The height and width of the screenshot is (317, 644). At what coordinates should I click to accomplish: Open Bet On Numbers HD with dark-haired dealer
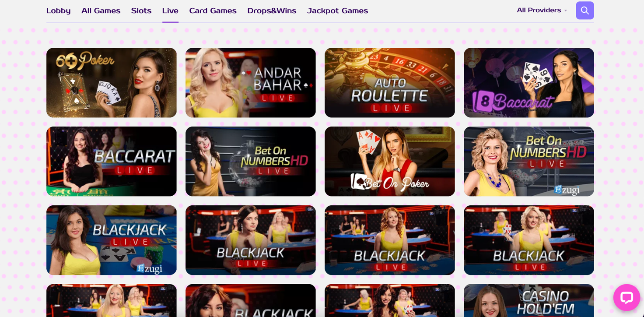click(x=251, y=162)
